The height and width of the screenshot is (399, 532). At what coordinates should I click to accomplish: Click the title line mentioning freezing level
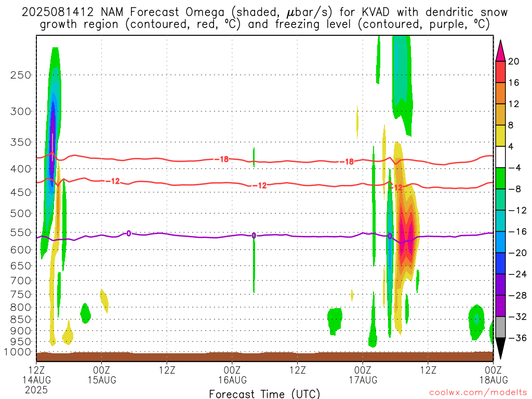pos(264,24)
